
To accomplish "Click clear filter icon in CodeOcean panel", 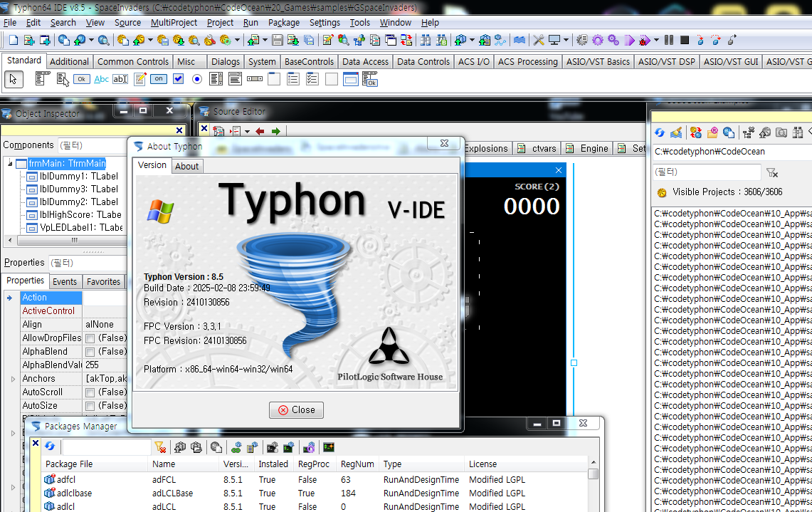I will pyautogui.click(x=772, y=172).
